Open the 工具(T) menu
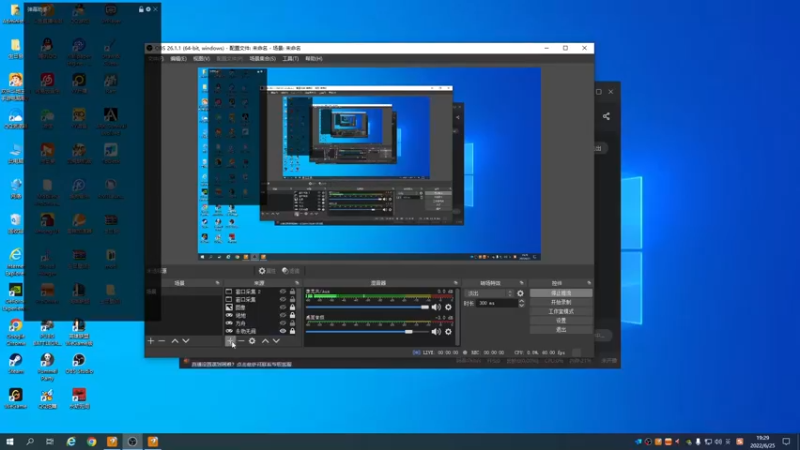Image resolution: width=800 pixels, height=450 pixels. tap(290, 59)
